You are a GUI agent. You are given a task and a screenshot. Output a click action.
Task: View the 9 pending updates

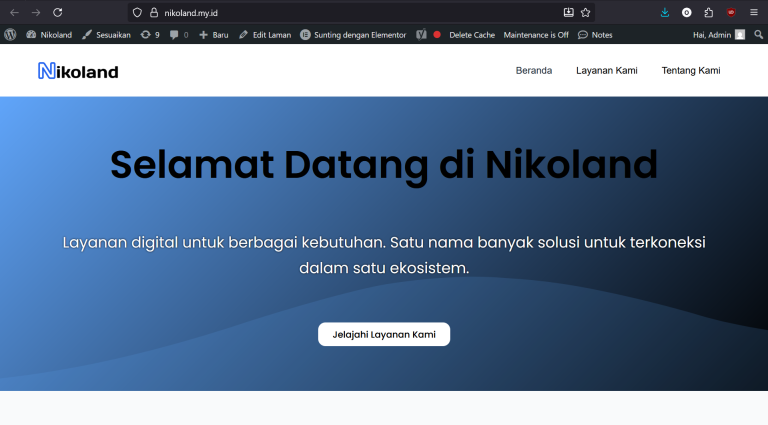(150, 35)
